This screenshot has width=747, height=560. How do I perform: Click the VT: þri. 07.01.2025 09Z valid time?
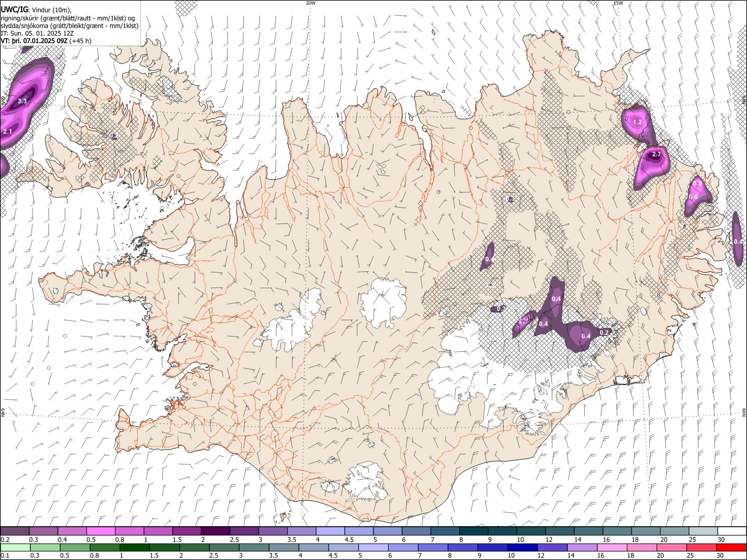tap(34, 41)
